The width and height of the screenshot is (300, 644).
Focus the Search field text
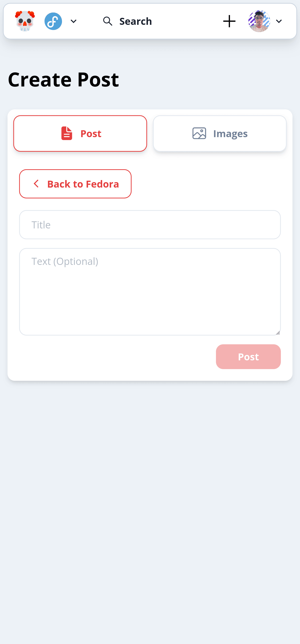click(x=135, y=21)
